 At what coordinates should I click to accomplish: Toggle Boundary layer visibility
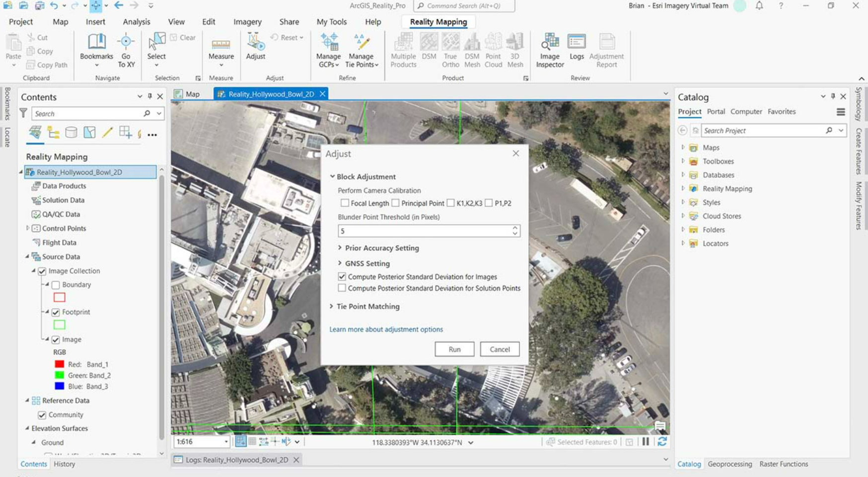(x=56, y=285)
